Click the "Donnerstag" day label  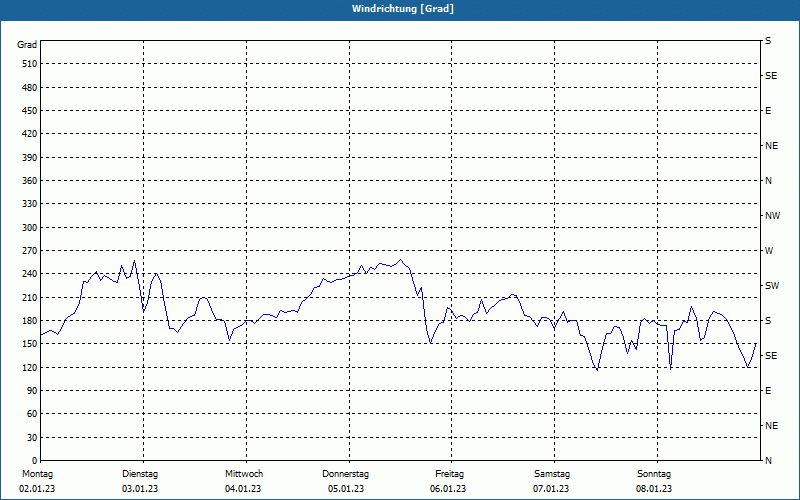click(345, 474)
